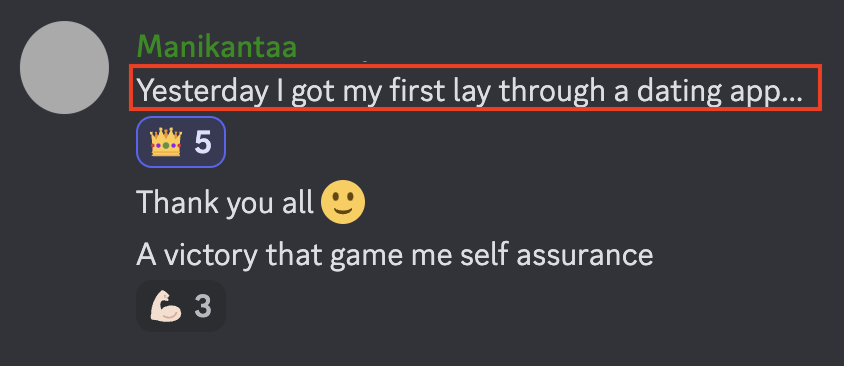The width and height of the screenshot is (844, 366).
Task: Click the word 'game' in the last message
Action: click(x=366, y=257)
